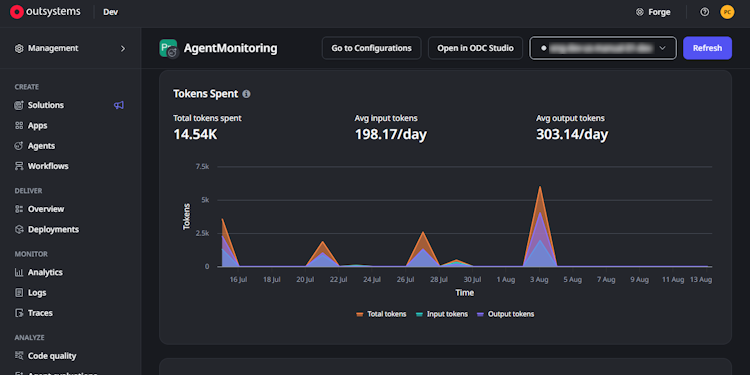Screen dimensions: 750x375
Task: Click Open in ODC Studio button
Action: [475, 48]
